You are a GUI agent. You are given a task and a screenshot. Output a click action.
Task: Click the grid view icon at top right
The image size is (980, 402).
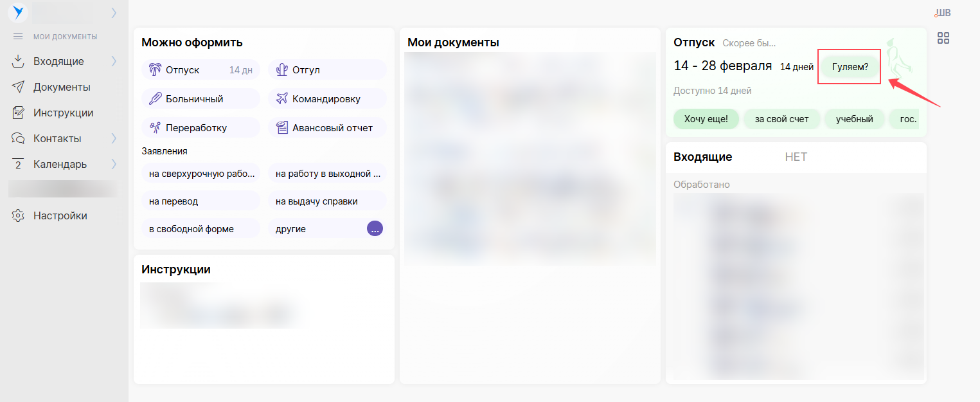click(x=943, y=38)
